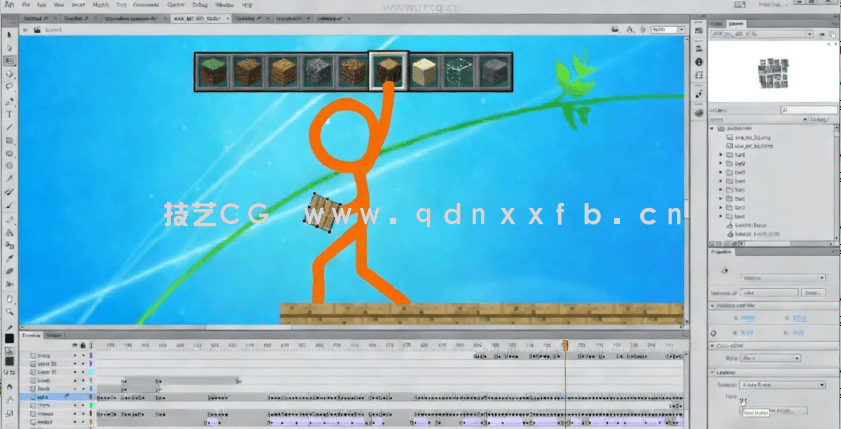Click the orange playhead on timeline ruler

click(x=565, y=345)
